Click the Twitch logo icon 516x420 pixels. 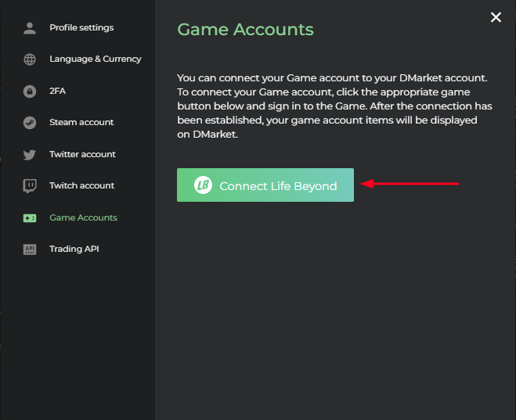(x=30, y=186)
